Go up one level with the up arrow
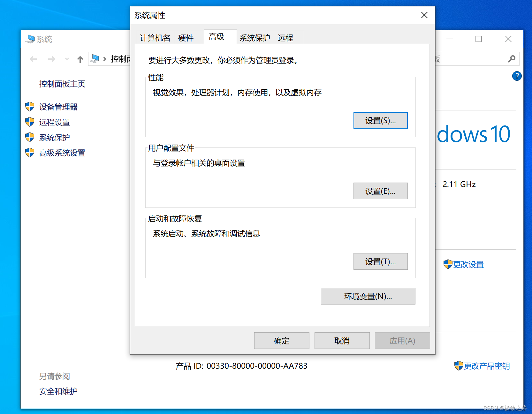Image resolution: width=532 pixels, height=414 pixels. [80, 59]
